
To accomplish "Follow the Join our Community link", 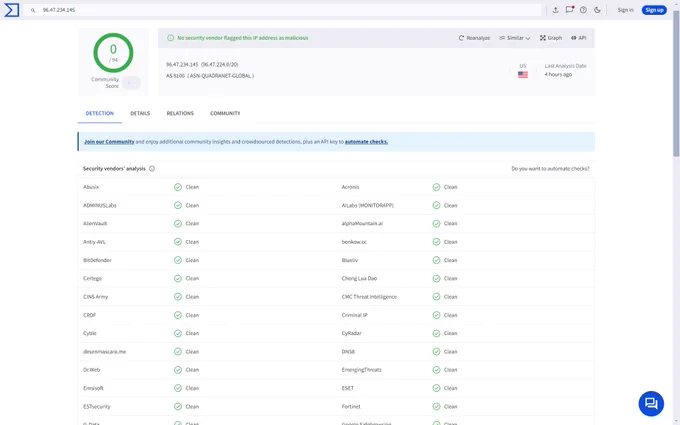I will coord(109,142).
